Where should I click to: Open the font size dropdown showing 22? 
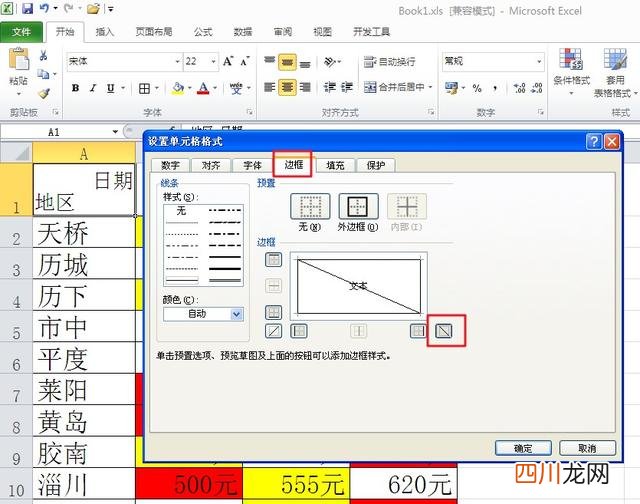213,62
